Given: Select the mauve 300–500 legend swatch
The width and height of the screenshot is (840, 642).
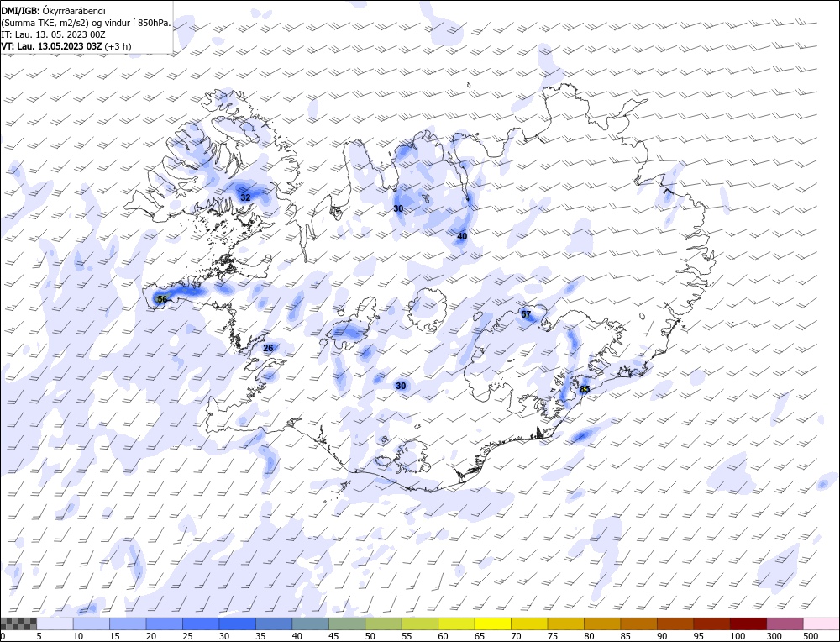Looking at the screenshot, I should 785,624.
